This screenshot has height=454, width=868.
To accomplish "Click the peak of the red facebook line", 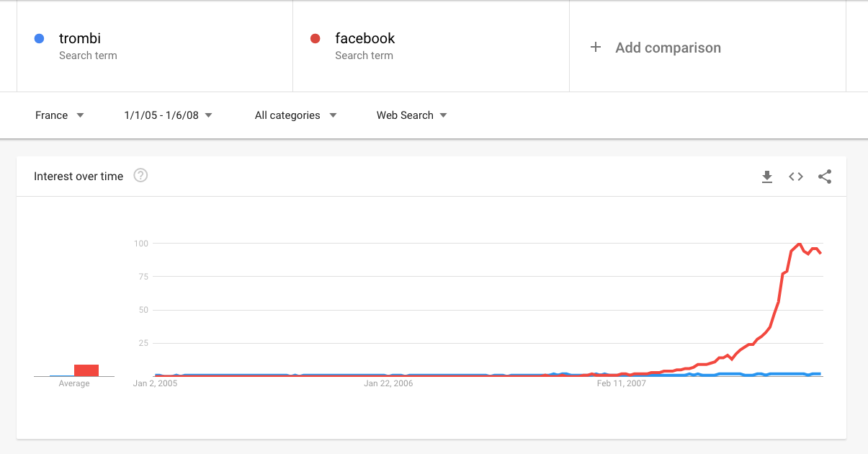I will click(x=799, y=244).
